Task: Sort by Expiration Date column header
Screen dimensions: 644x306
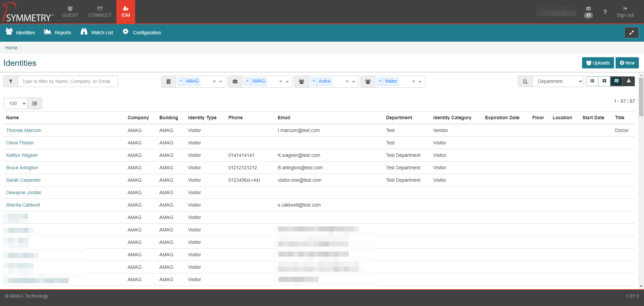Action: (x=502, y=118)
